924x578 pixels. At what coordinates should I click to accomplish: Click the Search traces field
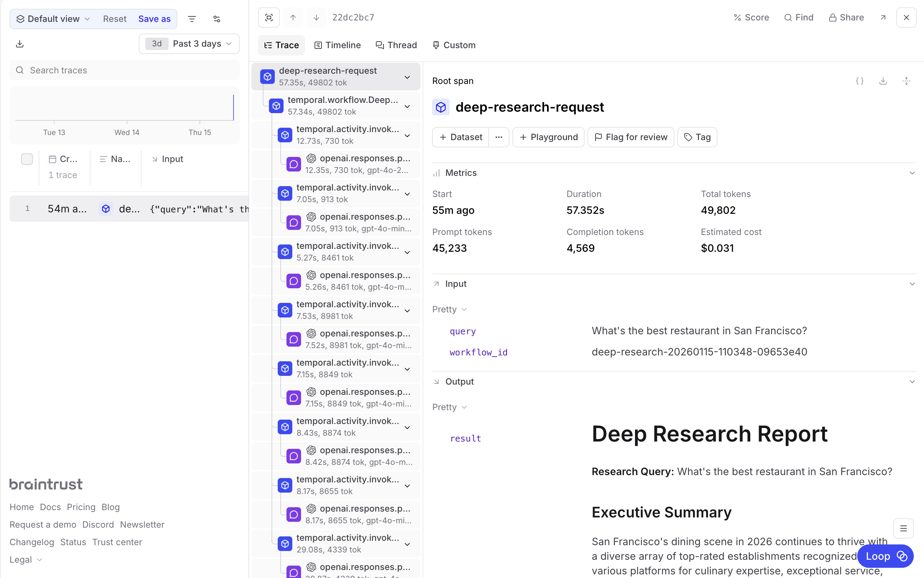[125, 70]
